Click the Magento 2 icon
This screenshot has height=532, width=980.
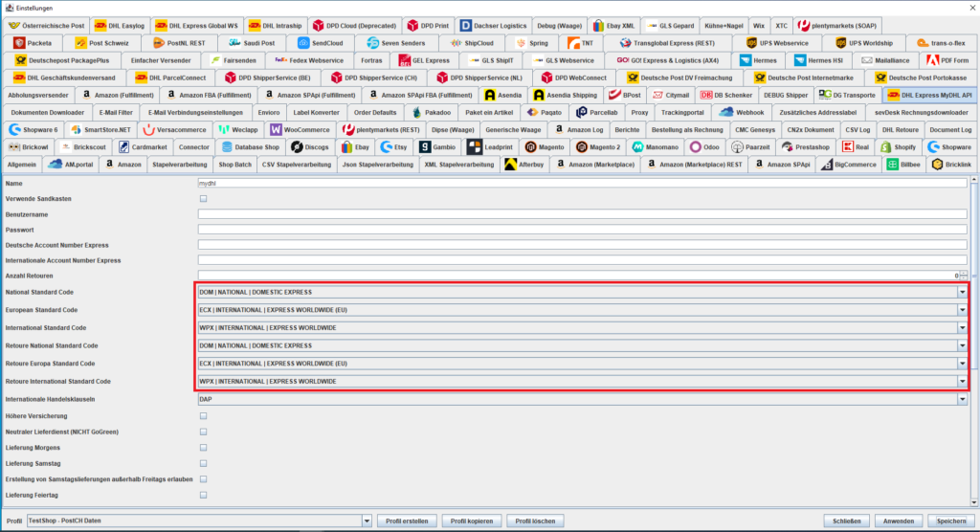point(581,147)
